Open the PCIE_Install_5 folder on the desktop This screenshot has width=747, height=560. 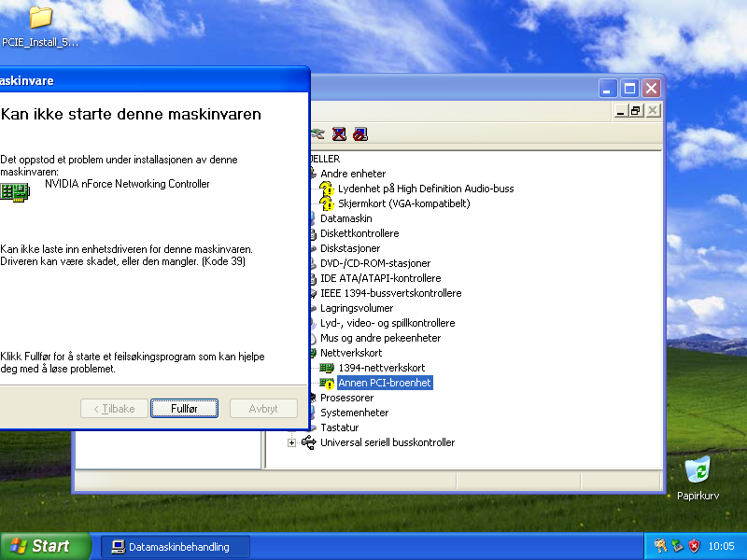click(40, 26)
